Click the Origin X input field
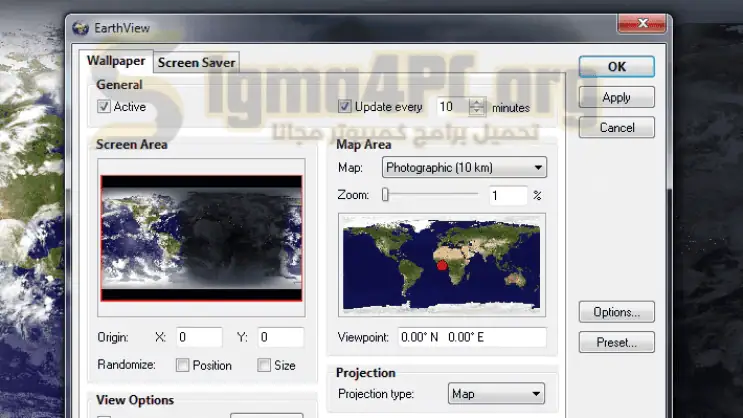The width and height of the screenshot is (743, 418). [x=199, y=337]
